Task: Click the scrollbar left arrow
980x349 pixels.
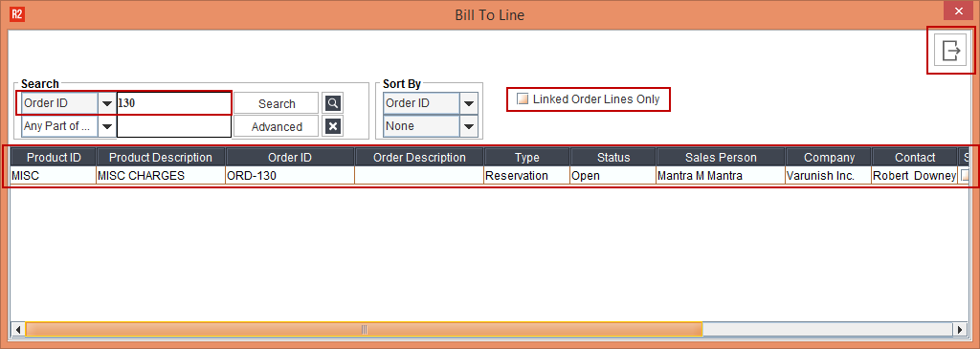Action: tap(17, 329)
